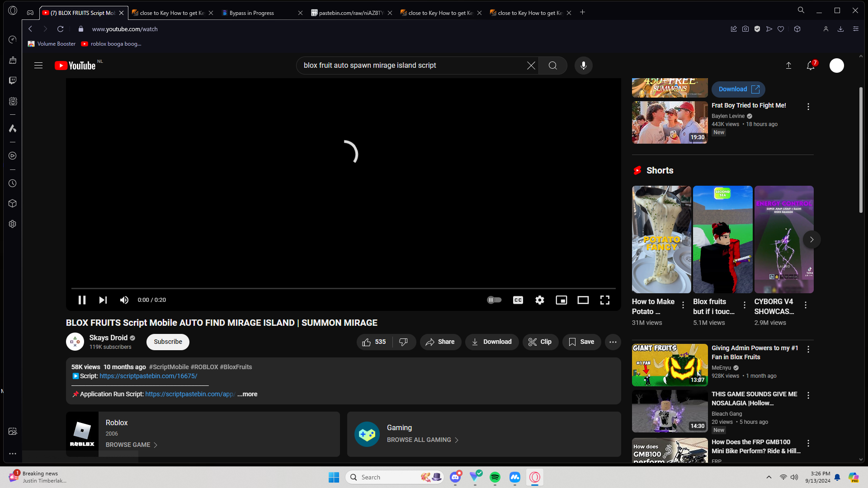Viewport: 868px width, 488px height.
Task: Take a snapshot with camera icon
Action: (x=745, y=29)
